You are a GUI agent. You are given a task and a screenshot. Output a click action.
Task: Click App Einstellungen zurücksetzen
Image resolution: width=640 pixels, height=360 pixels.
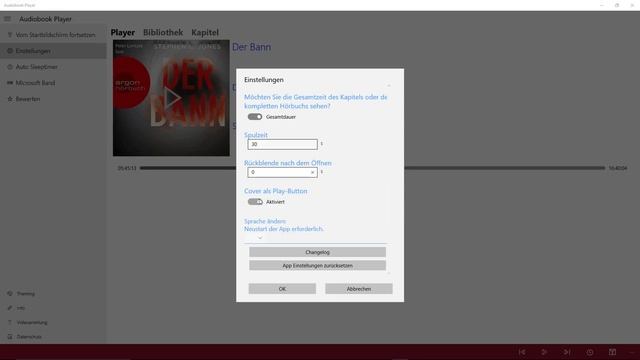pyautogui.click(x=317, y=265)
